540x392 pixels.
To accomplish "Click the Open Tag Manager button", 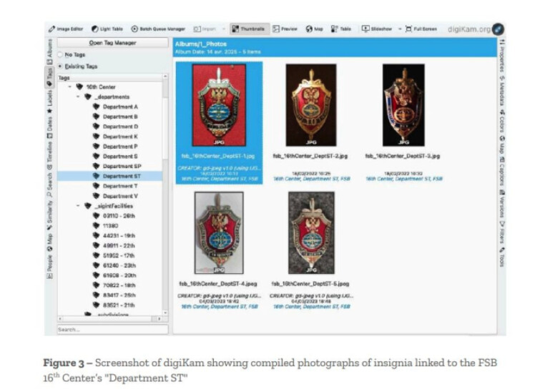I will tap(112, 43).
